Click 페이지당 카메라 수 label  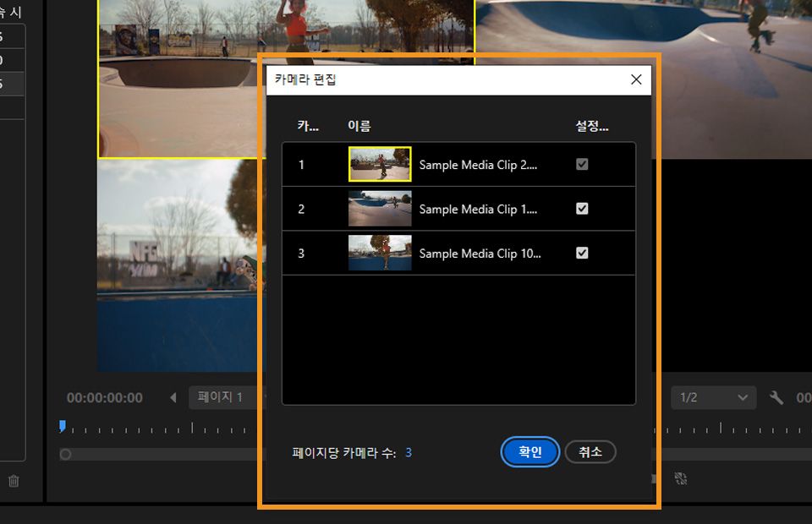344,453
